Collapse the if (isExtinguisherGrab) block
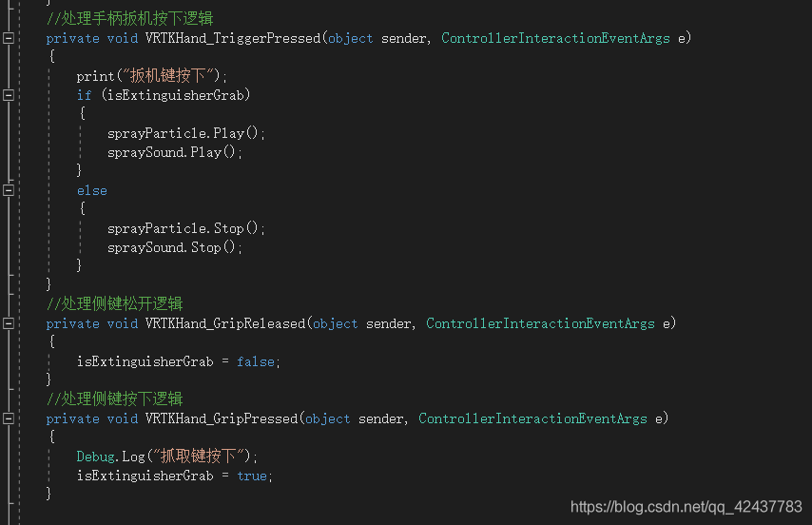Screen dimensions: 812x525 (x=9, y=95)
